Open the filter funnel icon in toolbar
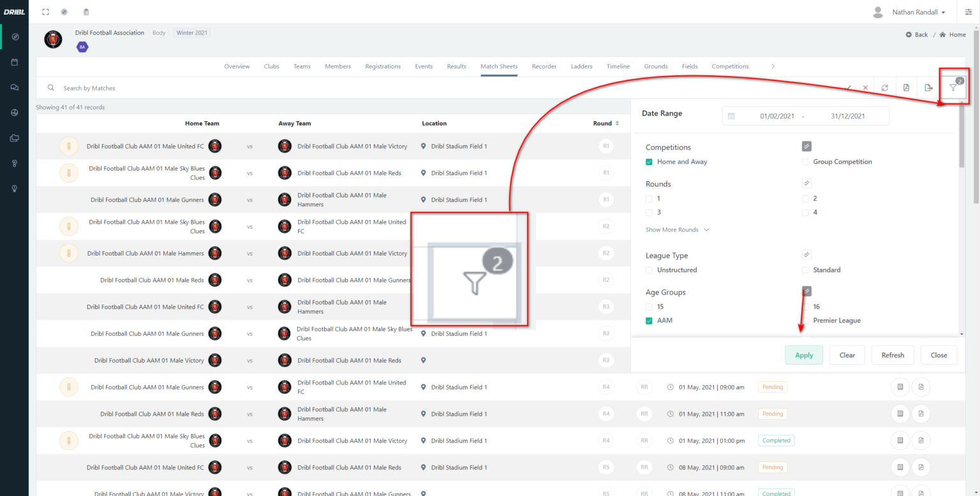 (953, 88)
